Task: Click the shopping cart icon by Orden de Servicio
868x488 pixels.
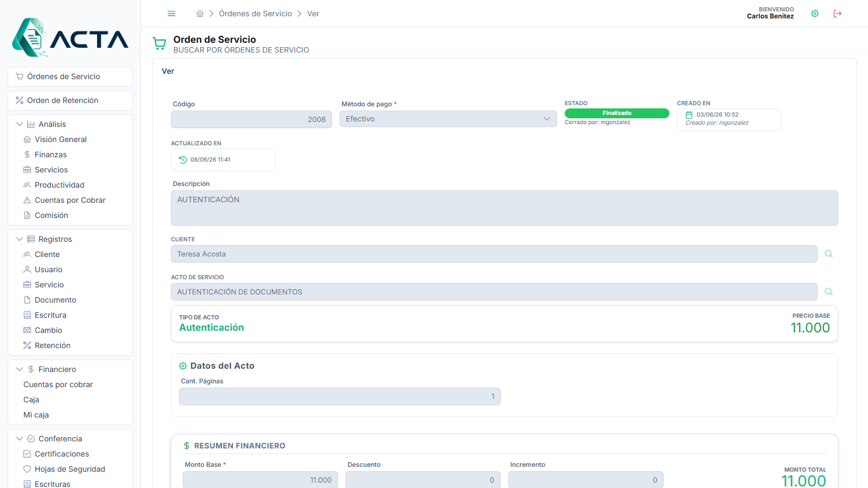Action: [x=159, y=43]
